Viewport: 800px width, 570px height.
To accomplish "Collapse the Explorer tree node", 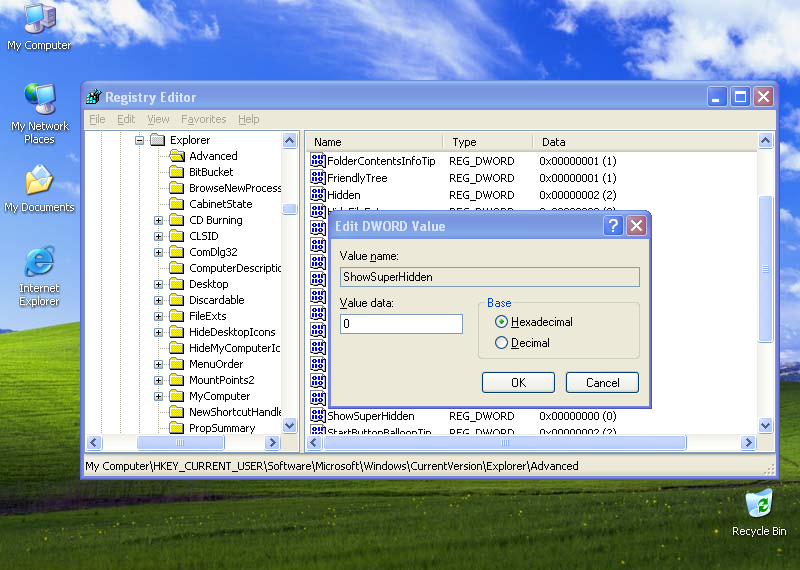I will (x=139, y=140).
